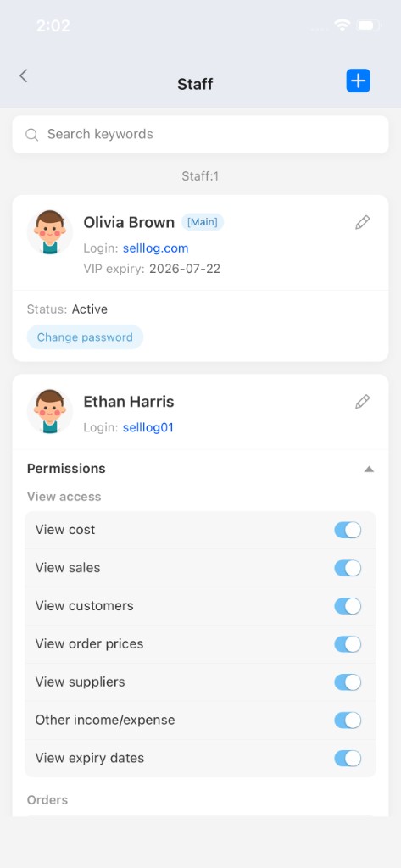The width and height of the screenshot is (401, 868).
Task: Toggle View order prices switch
Action: [x=348, y=644]
